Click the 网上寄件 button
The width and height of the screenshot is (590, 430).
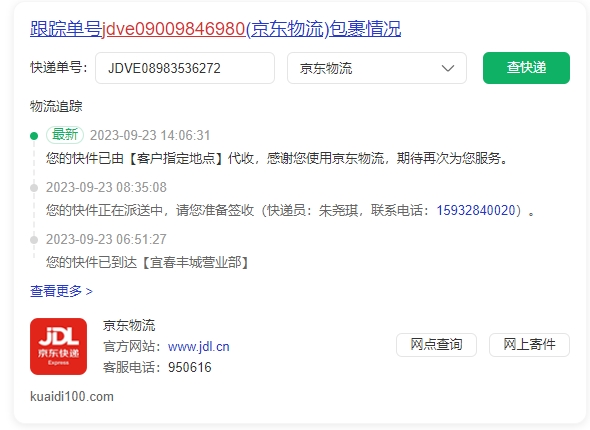click(529, 345)
